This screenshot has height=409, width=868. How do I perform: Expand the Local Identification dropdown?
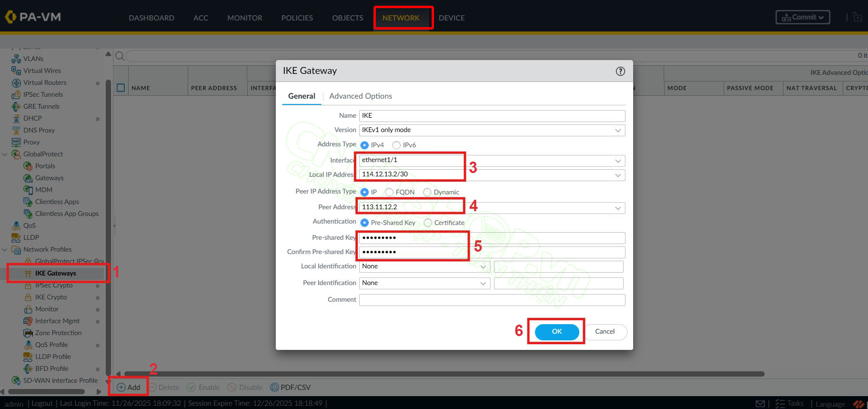pos(483,266)
